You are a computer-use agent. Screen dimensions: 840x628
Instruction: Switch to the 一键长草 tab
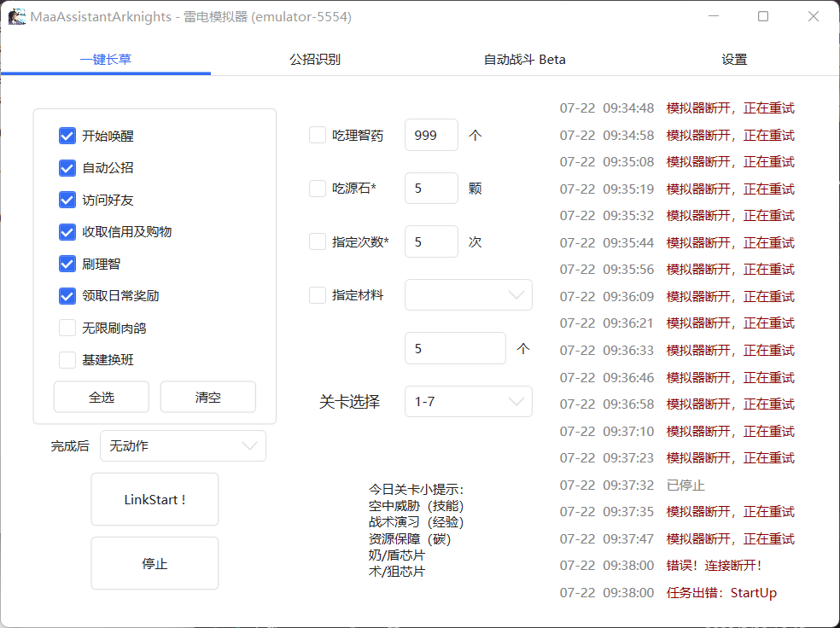click(106, 60)
